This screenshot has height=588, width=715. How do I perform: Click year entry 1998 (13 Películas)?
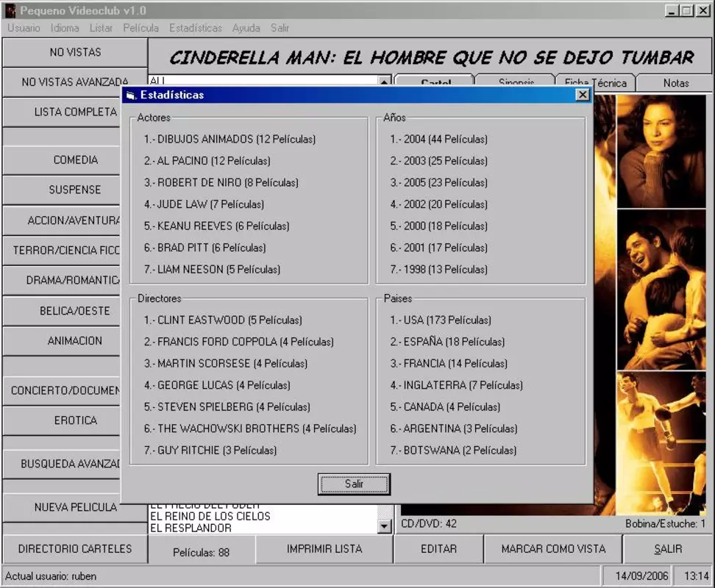438,269
